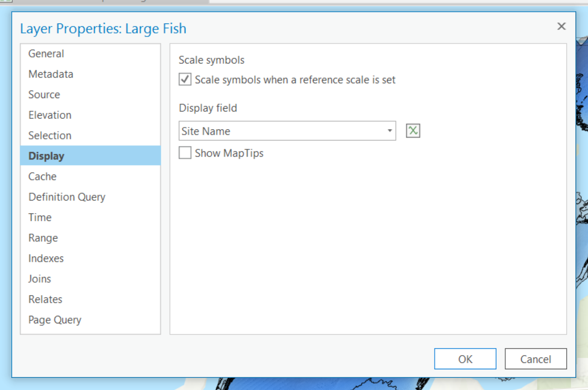Go to the Relates tab
This screenshot has height=390, width=588.
(x=45, y=299)
